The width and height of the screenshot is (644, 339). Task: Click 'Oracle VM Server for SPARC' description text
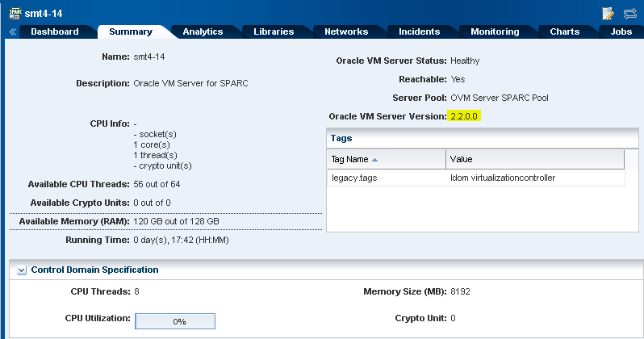coord(191,83)
